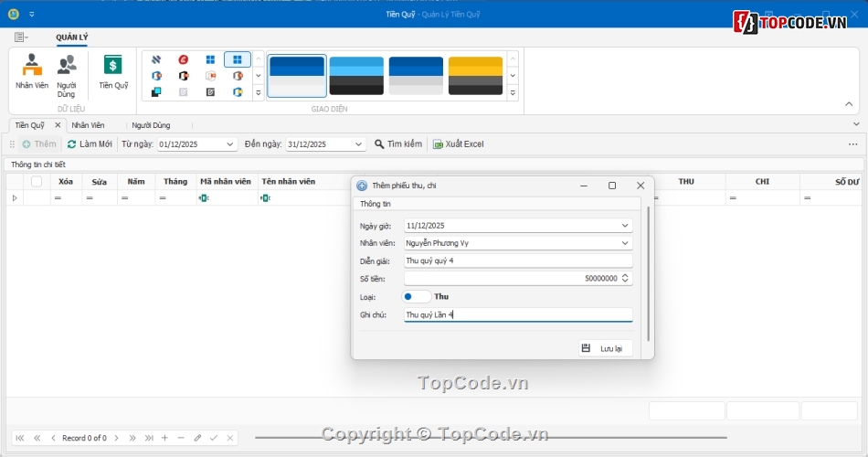Switch to the Nhân Viên document tab
The height and width of the screenshot is (457, 868).
[88, 125]
